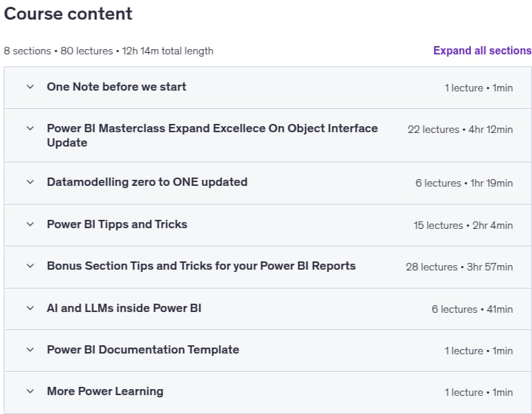The height and width of the screenshot is (414, 532).
Task: Expand the Bonus Section chevron arrow
Action: tap(30, 266)
